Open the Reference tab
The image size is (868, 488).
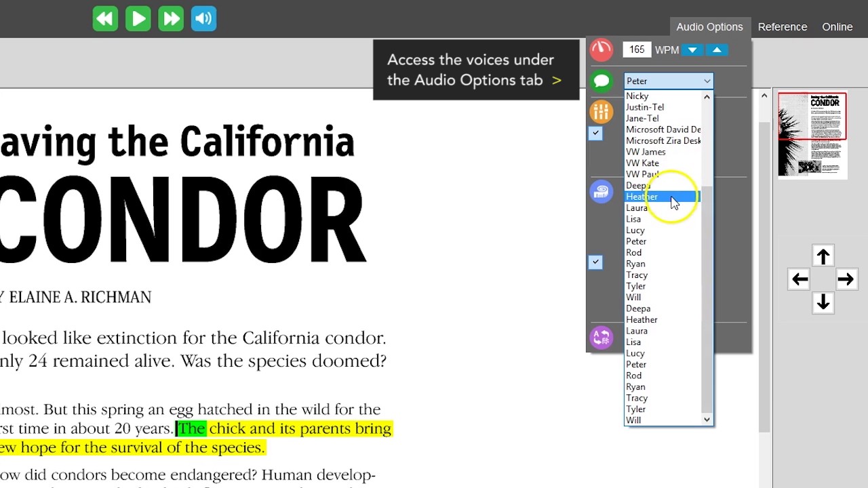(783, 27)
